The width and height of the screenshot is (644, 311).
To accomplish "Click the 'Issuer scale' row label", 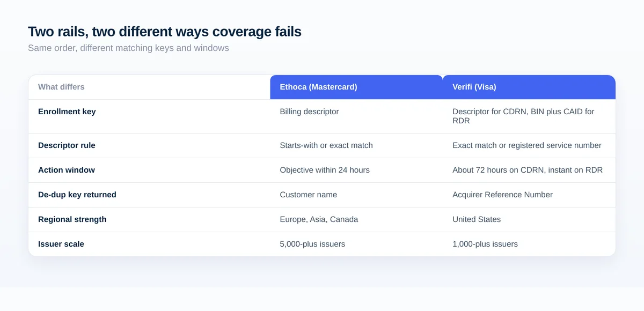I will coord(61,244).
